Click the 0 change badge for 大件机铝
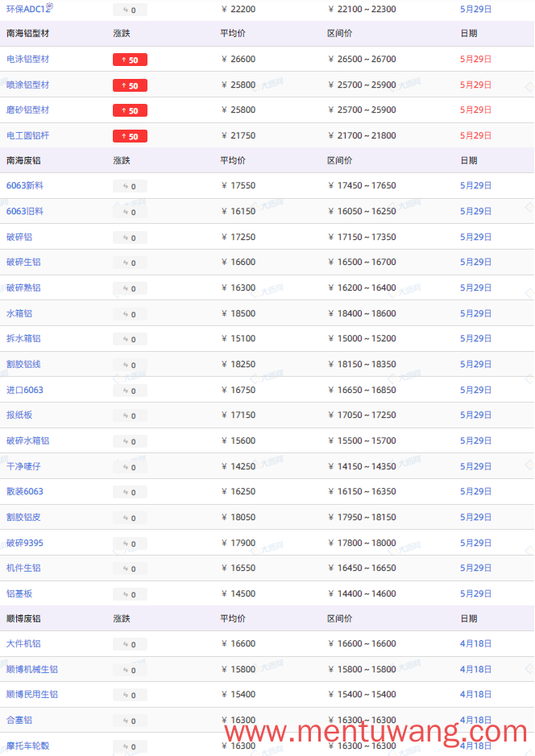Viewport: 535px width, 756px height. 130,645
